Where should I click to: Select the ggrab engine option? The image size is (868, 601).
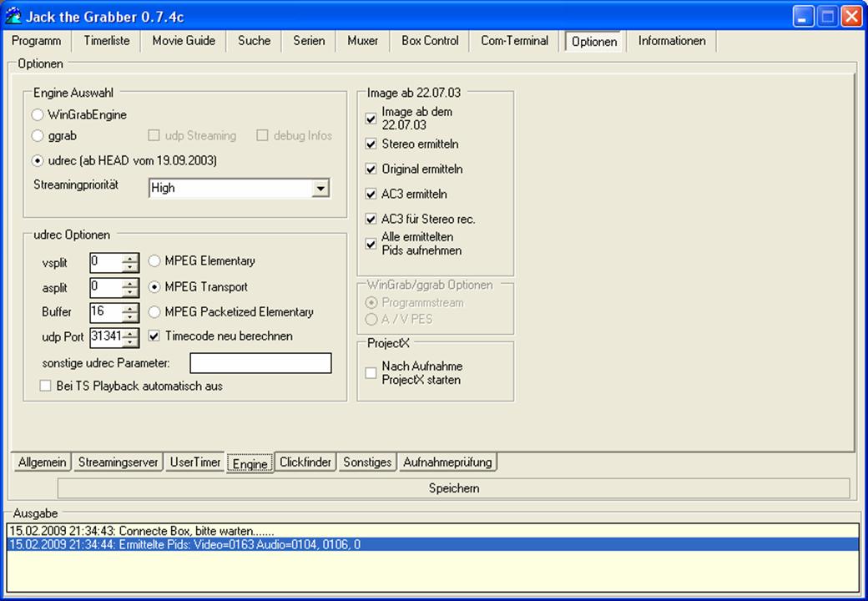pos(37,135)
